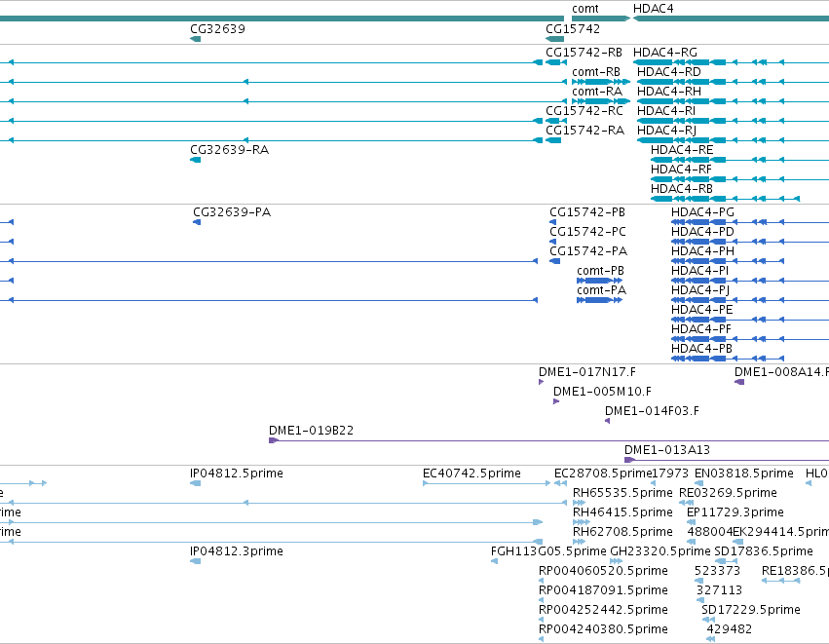Click EST IP04812.5prime label
829x644 pixels.
pos(237,474)
